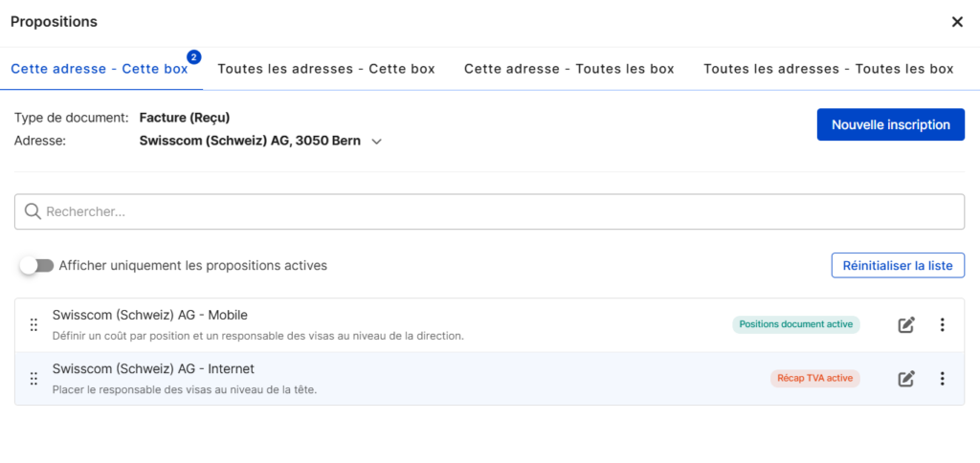
Task: Open 'Toutes les adresses - Toutes les box' tab
Action: pyautogui.click(x=829, y=69)
